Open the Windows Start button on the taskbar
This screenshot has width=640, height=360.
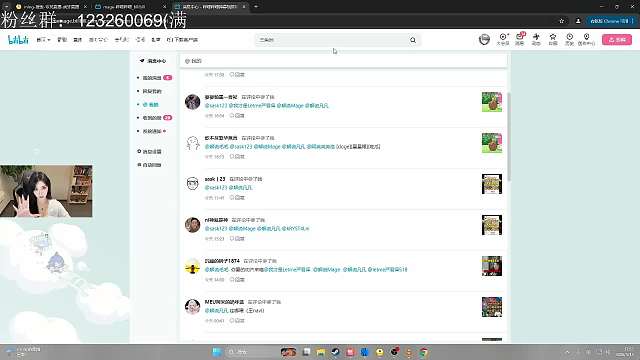(x=217, y=352)
